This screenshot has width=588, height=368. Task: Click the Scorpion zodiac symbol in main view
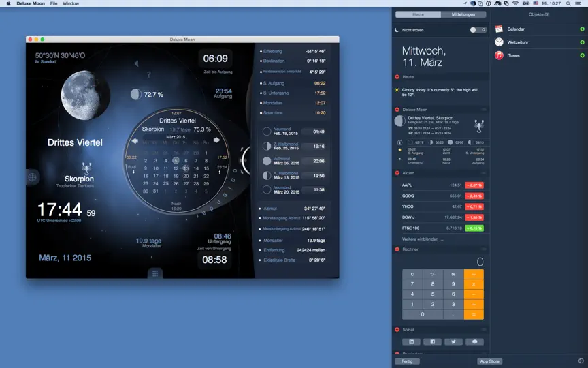[x=86, y=168]
